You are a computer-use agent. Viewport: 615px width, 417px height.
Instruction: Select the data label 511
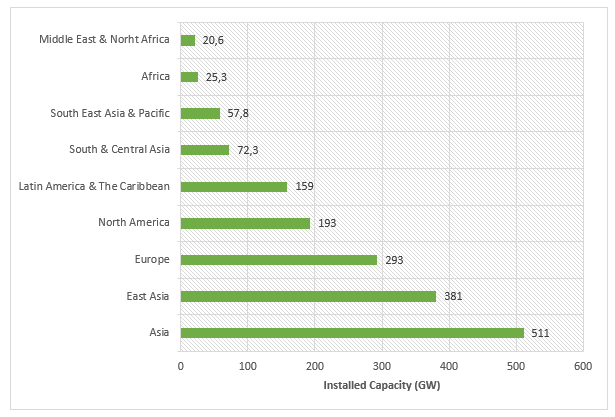540,333
